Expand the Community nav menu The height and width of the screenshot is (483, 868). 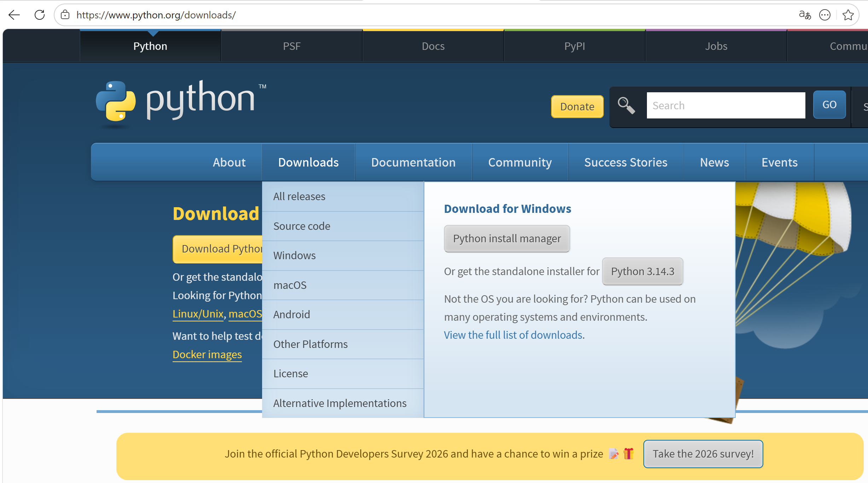(x=520, y=162)
